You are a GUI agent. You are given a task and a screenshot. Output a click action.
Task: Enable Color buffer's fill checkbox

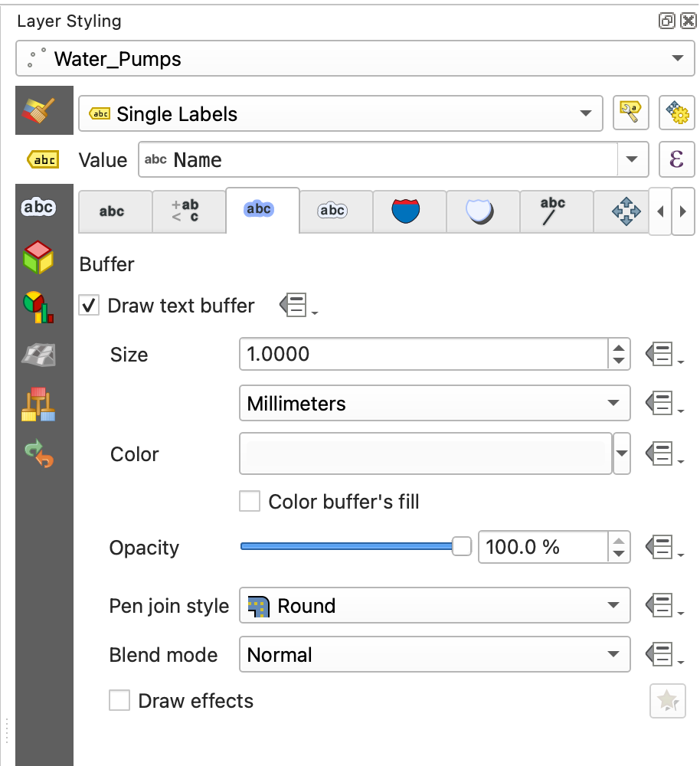point(250,502)
